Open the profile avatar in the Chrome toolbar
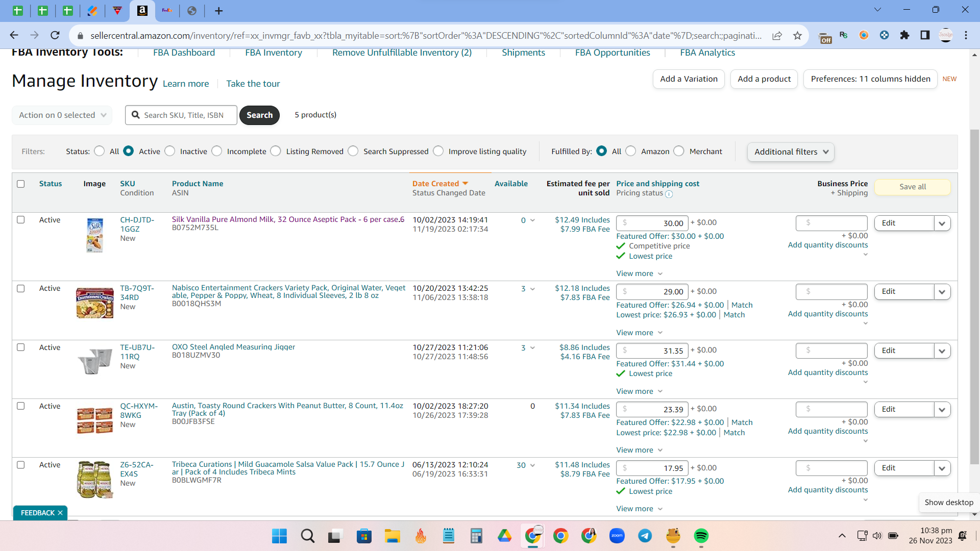 point(946,35)
